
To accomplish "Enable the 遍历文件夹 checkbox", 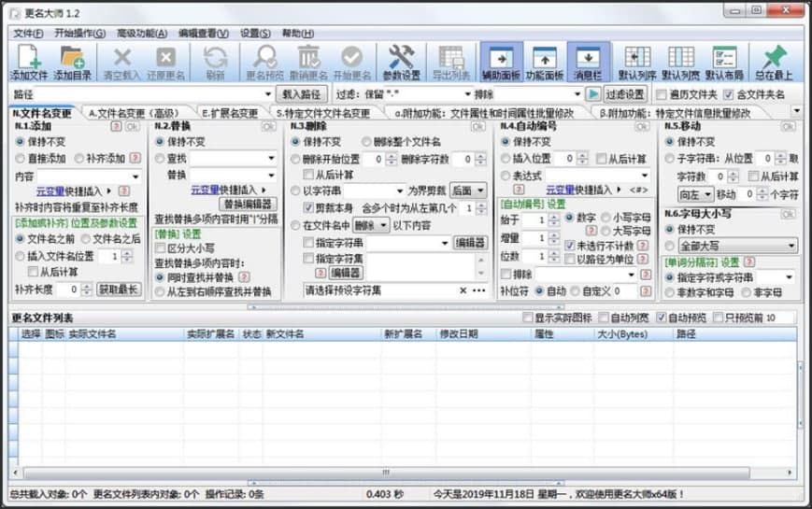I will [x=662, y=94].
